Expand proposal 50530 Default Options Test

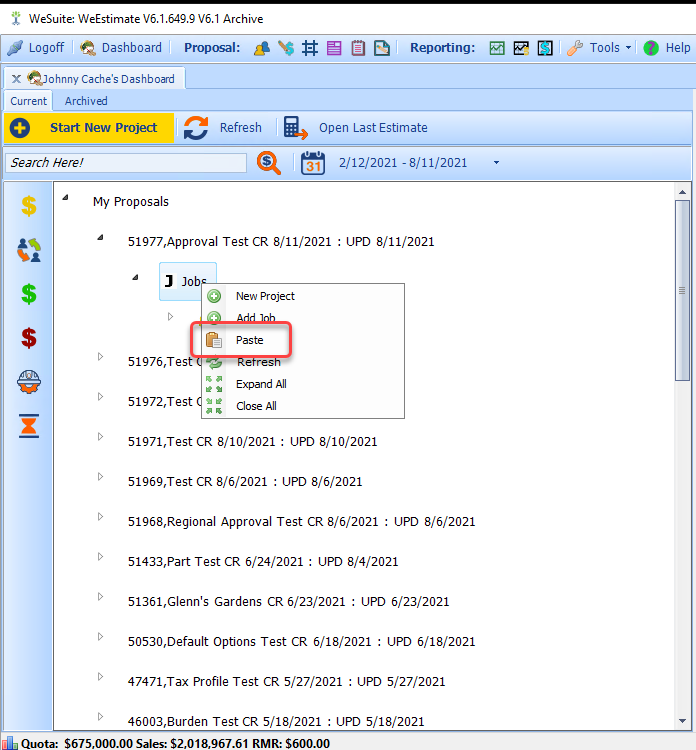click(x=100, y=637)
